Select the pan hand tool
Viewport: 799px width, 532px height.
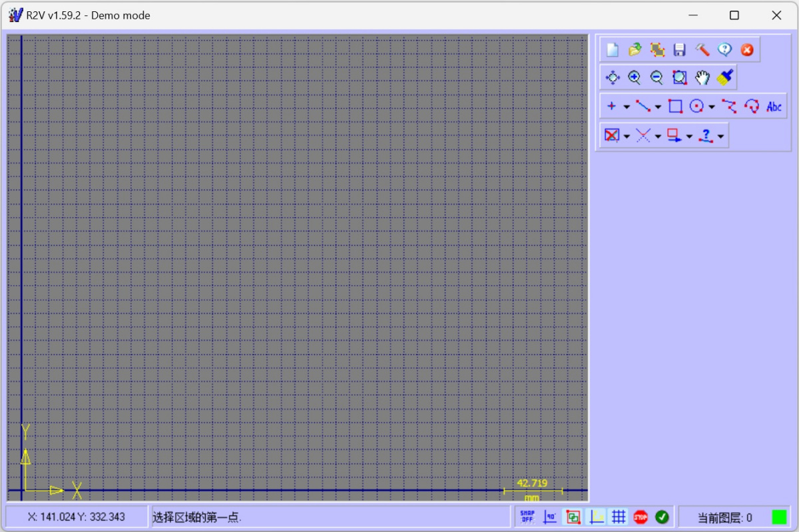pyautogui.click(x=702, y=78)
